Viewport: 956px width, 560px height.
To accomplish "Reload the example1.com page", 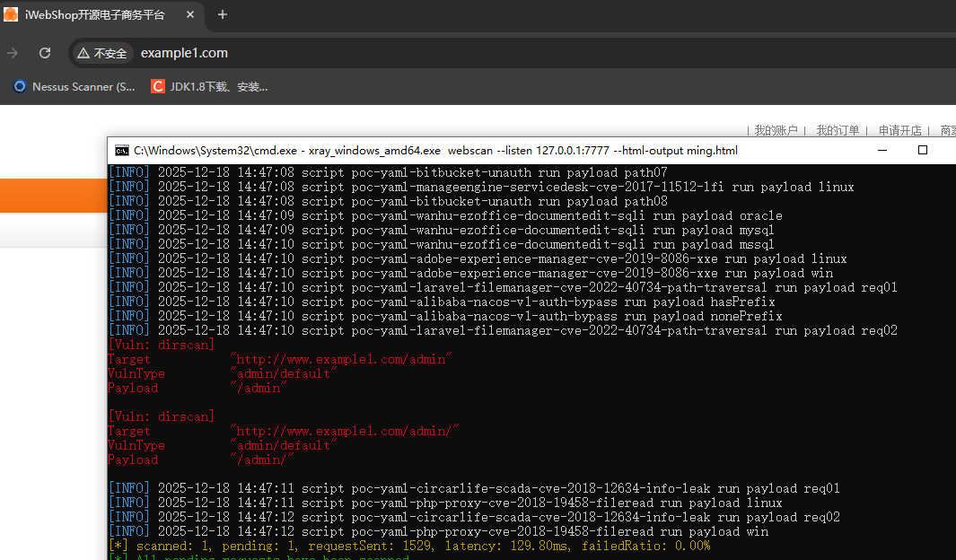I will [45, 53].
